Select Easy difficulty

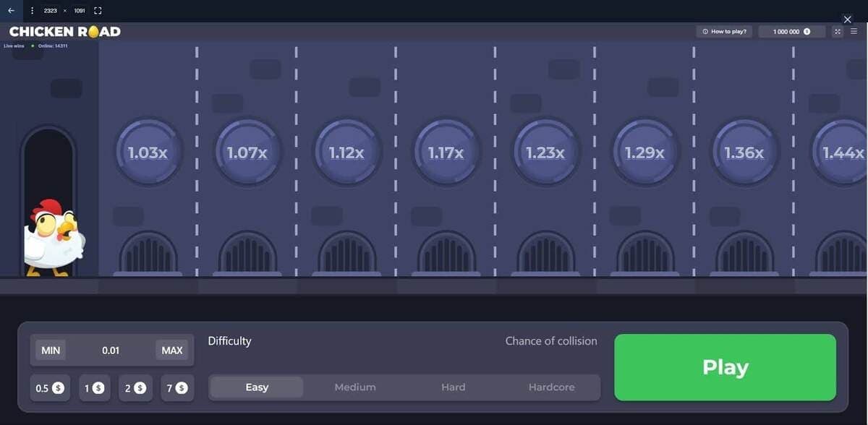(x=257, y=387)
